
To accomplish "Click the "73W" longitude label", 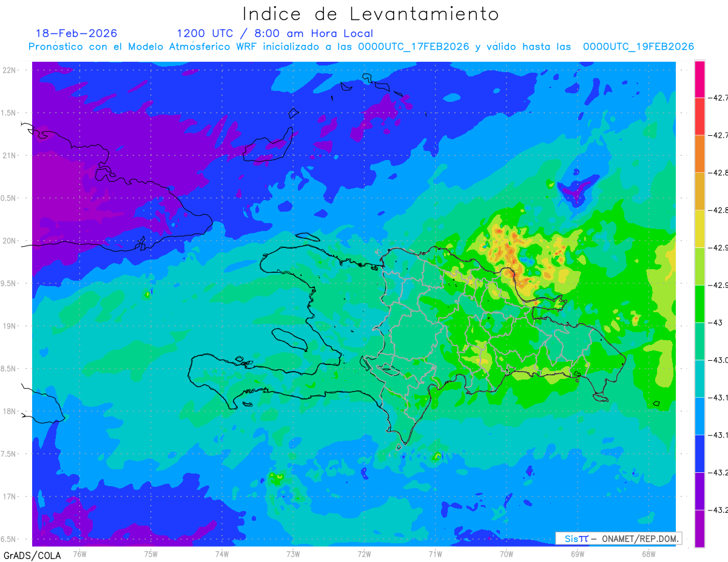I will click(x=293, y=554).
